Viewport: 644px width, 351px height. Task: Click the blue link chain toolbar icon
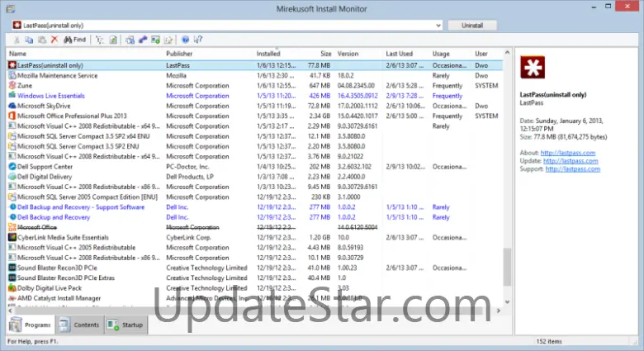pos(143,40)
